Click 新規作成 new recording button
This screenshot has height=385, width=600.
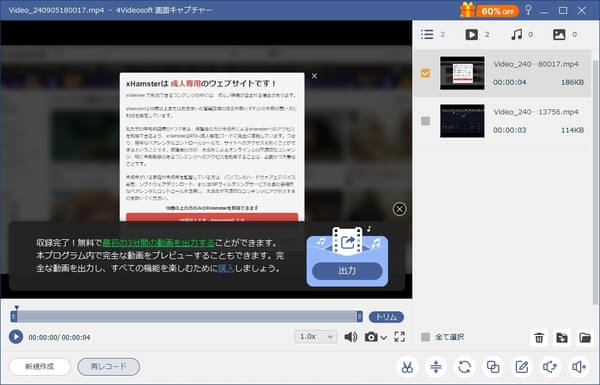point(40,367)
